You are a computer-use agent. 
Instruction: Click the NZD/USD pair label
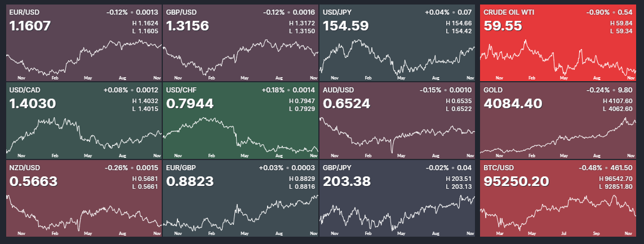[x=25, y=167]
